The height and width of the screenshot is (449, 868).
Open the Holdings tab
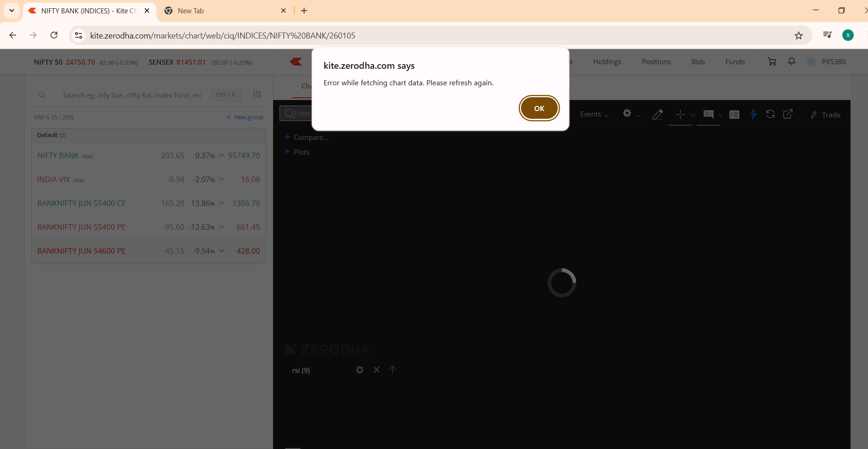point(607,62)
